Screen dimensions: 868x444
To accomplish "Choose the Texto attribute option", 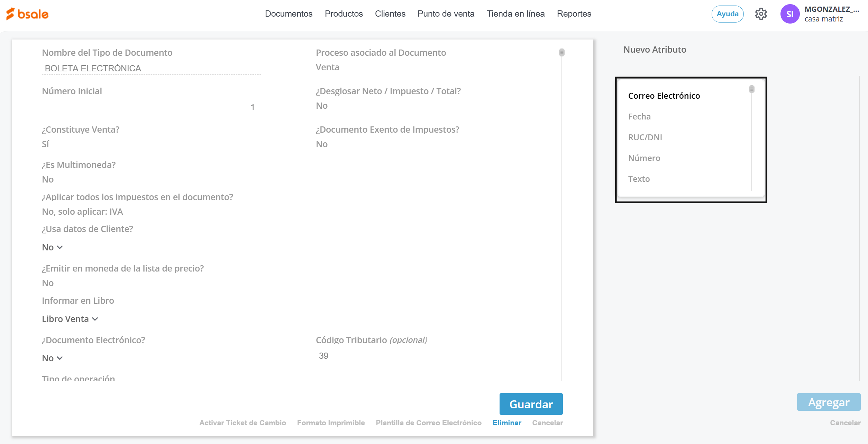I will click(x=639, y=179).
